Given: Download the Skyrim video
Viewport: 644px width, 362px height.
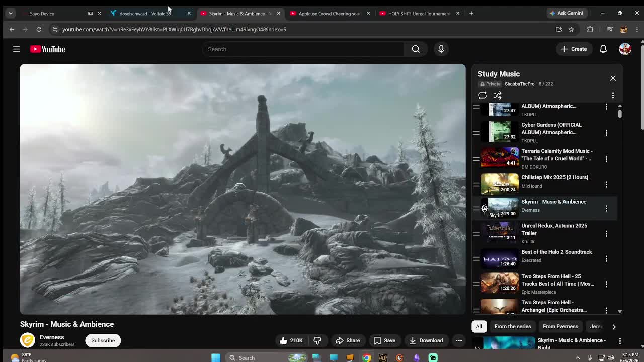Looking at the screenshot, I should 426,340.
